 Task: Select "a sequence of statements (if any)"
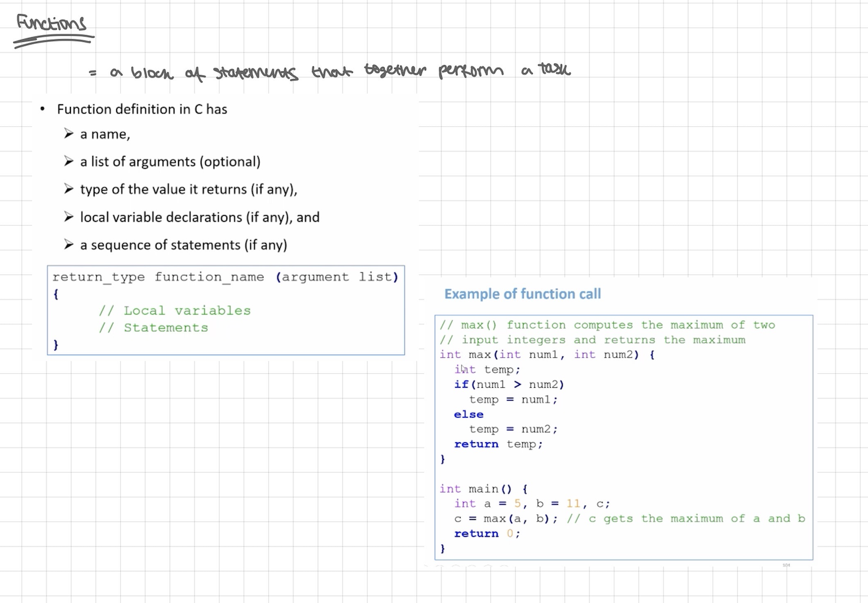184,245
